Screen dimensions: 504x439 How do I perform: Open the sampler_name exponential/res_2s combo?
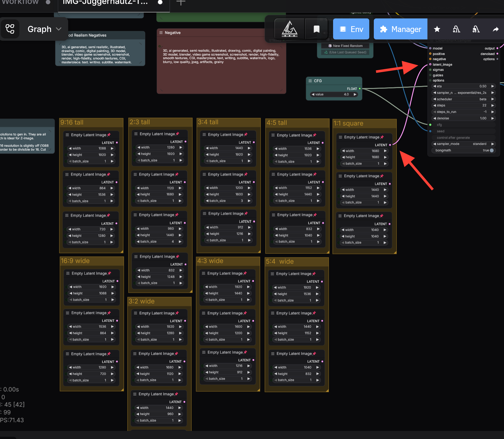click(x=464, y=93)
